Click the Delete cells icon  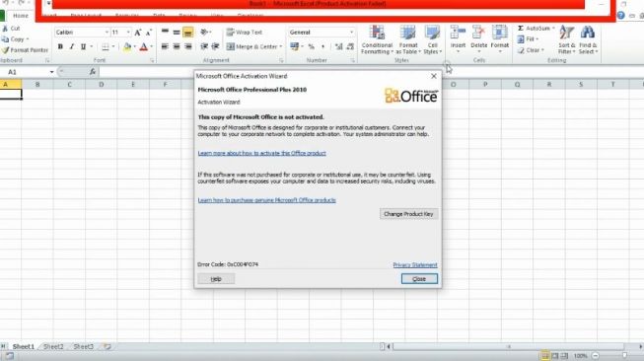pos(478,33)
